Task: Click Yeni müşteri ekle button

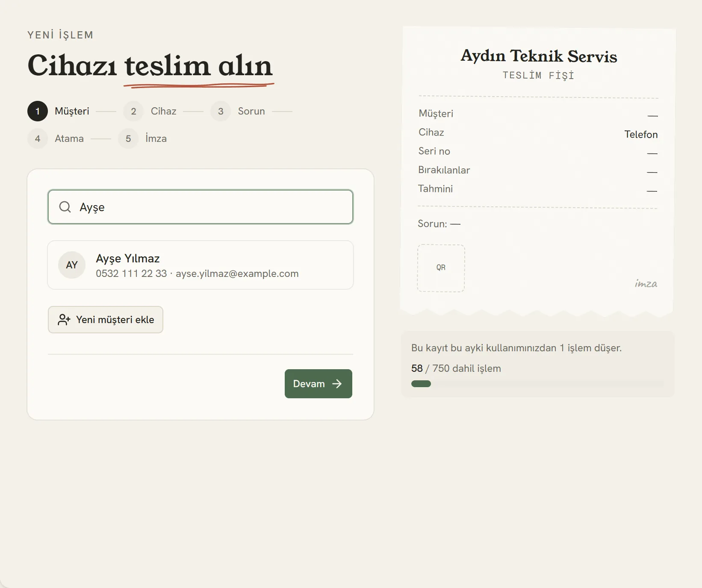Action: point(106,320)
